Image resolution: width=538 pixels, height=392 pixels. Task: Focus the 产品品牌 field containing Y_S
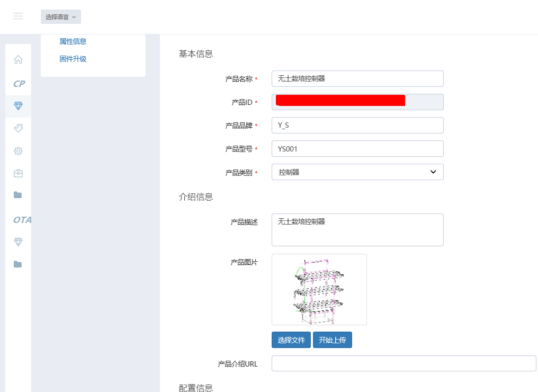click(357, 126)
